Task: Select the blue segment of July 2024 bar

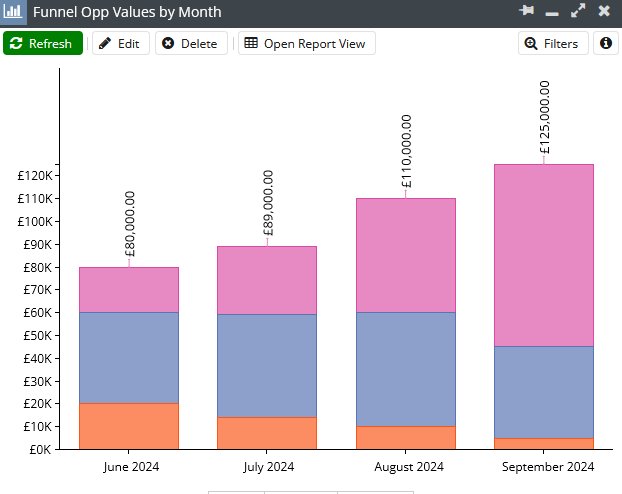Action: point(267,366)
